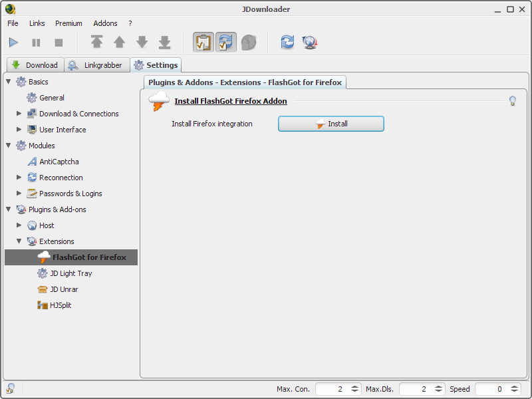Open the Addons menu
532x399 pixels.
(x=105, y=23)
